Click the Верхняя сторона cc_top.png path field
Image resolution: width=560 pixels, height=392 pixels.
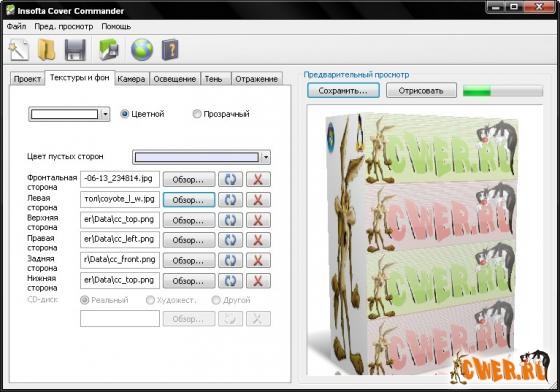[x=120, y=220]
